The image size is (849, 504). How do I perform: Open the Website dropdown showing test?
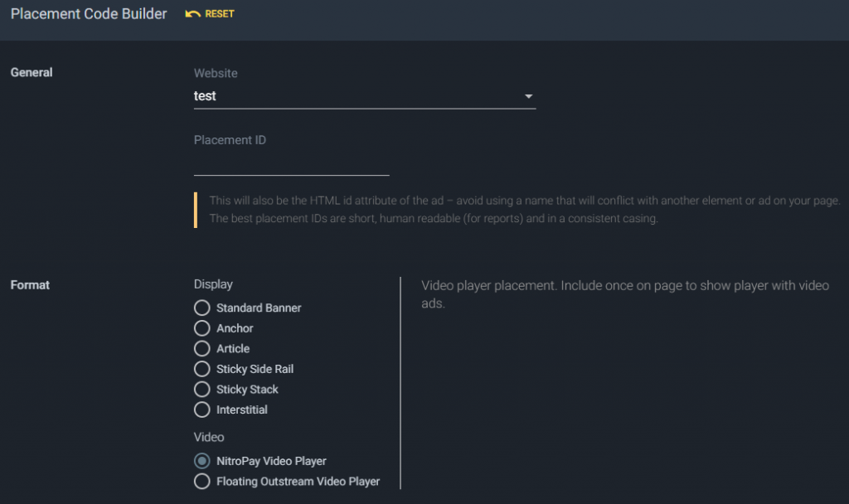point(365,96)
